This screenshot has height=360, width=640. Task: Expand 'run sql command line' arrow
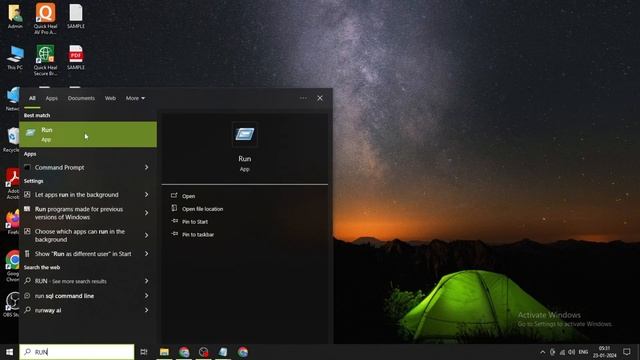click(147, 296)
